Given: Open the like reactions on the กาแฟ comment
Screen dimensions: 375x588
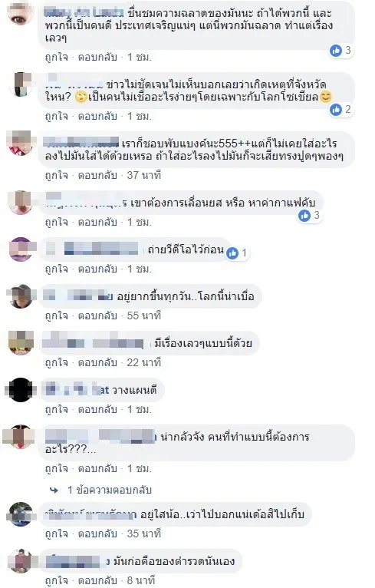Looking at the screenshot, I should pos(304,216).
